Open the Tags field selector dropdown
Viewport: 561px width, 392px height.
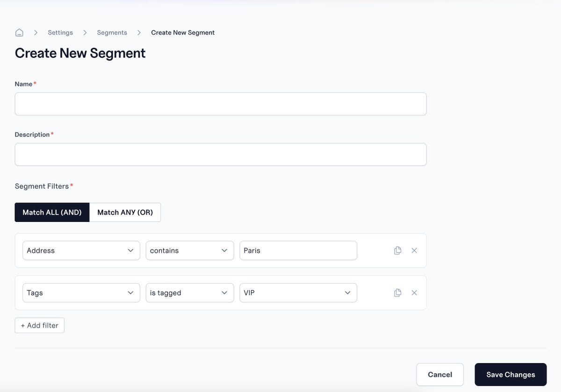point(81,292)
